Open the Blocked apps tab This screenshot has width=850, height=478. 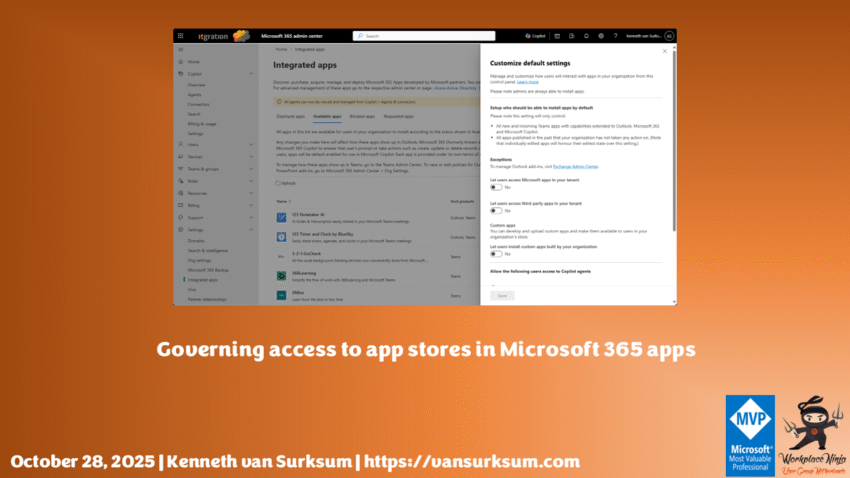tap(363, 117)
